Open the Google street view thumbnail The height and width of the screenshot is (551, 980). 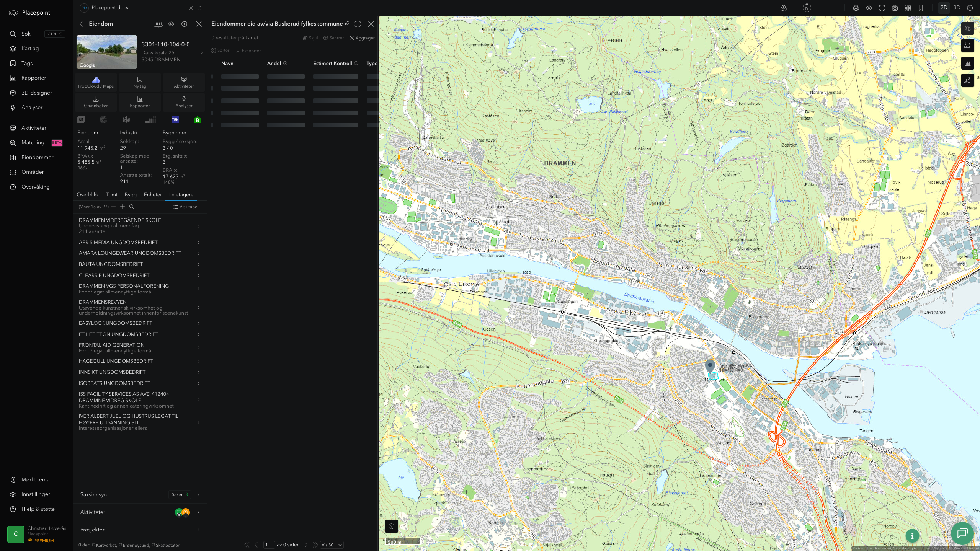(x=107, y=52)
